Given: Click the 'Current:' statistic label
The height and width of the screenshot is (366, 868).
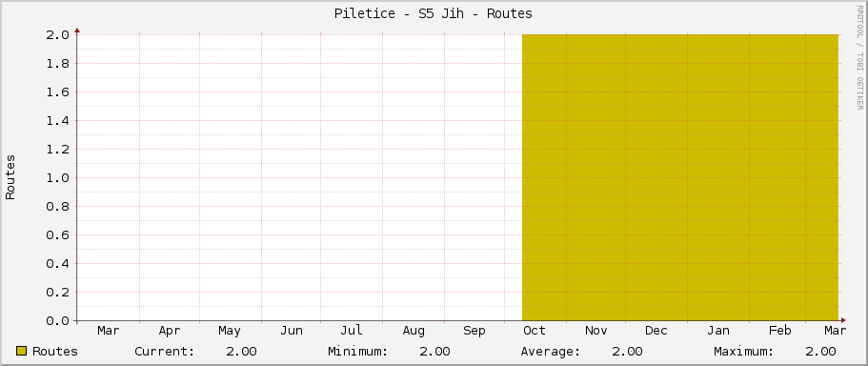Looking at the screenshot, I should (x=165, y=352).
